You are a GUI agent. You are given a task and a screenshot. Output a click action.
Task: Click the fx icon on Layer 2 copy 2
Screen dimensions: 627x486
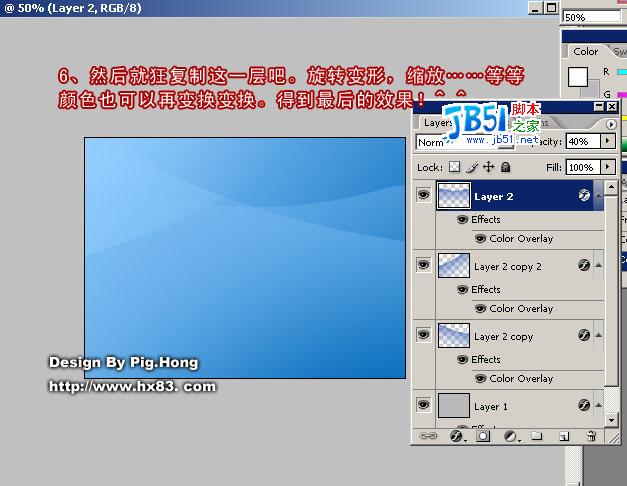point(584,265)
